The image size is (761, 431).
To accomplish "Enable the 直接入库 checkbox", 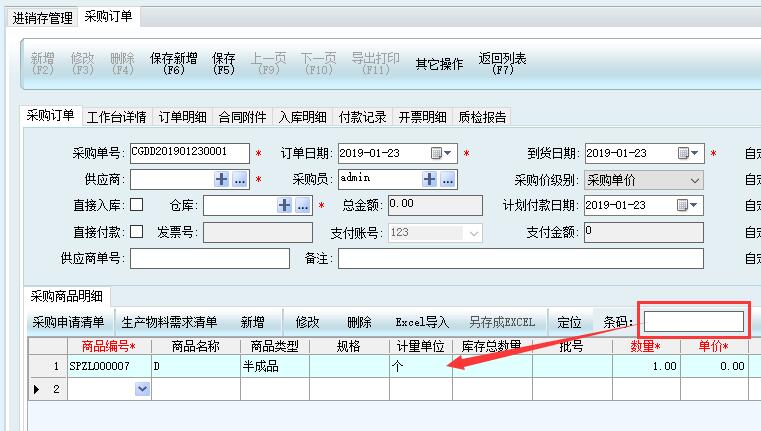I will (137, 205).
